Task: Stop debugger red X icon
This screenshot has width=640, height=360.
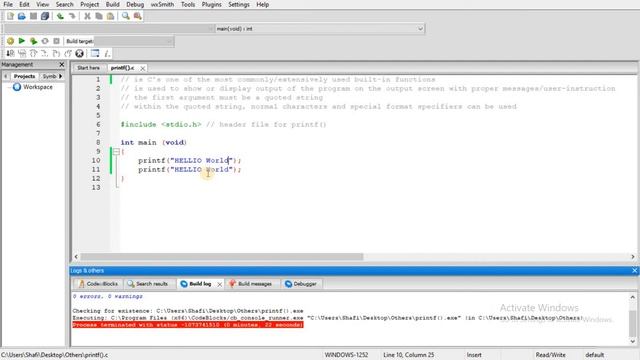Action: pyautogui.click(x=79, y=53)
